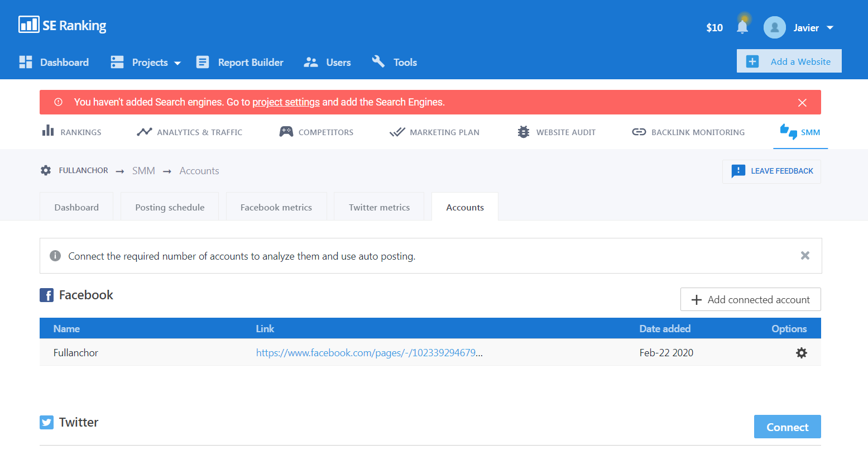Click Leave Feedback button
The height and width of the screenshot is (464, 868).
click(x=771, y=171)
